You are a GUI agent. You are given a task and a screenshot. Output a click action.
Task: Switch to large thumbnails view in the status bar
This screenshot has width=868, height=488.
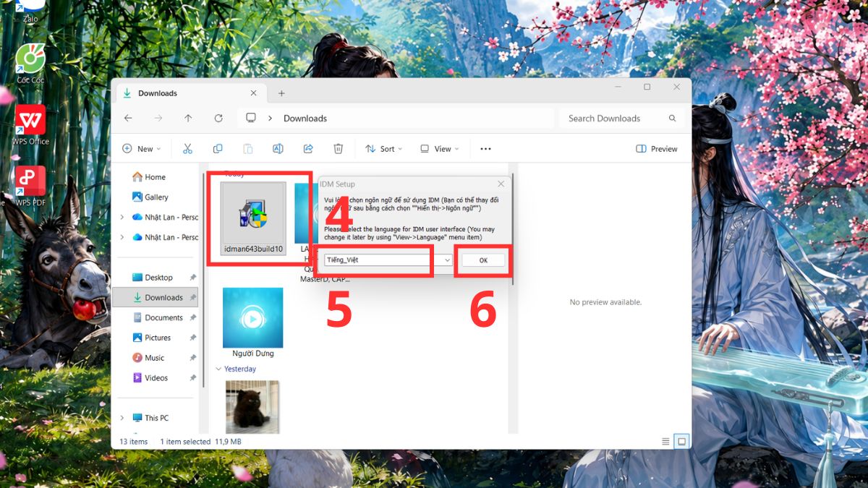681,441
